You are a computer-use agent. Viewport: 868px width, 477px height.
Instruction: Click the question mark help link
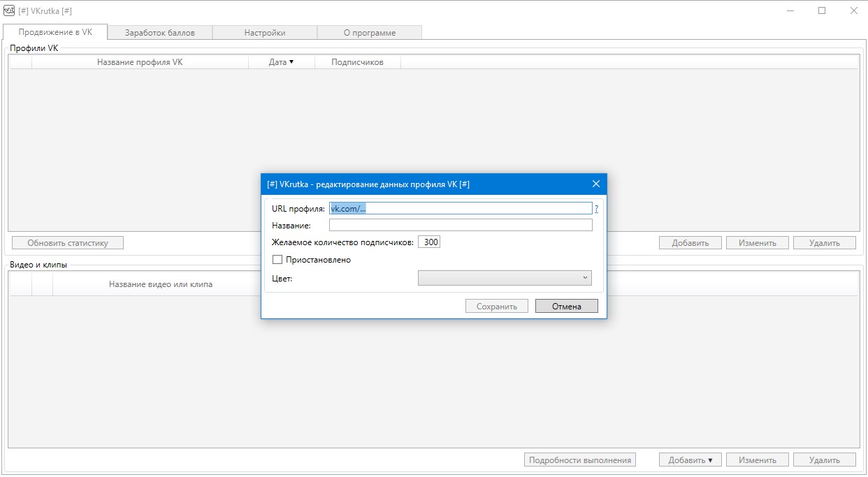click(x=596, y=208)
